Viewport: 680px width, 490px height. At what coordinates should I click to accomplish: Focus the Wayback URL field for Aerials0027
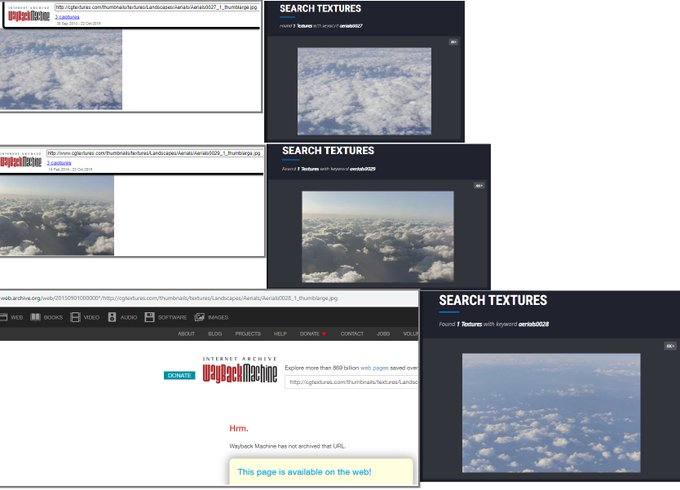(x=157, y=7)
